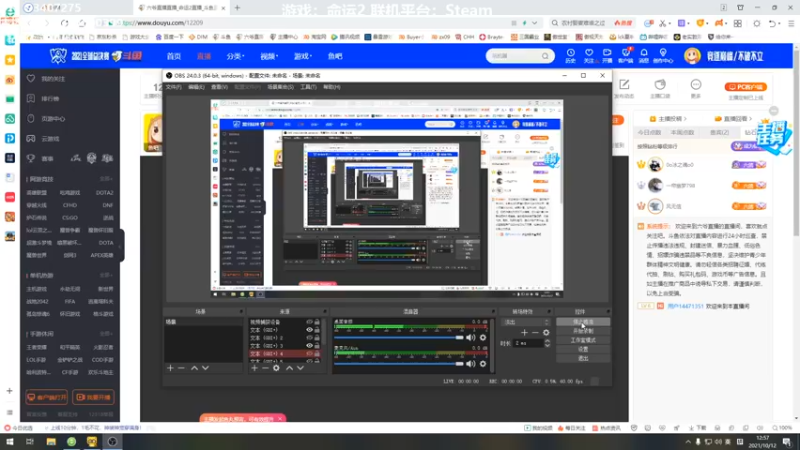Image resolution: width=800 pixels, height=450 pixels.
Task: Toggle the lock on 文本 (GDI+) 4 source
Action: 317,354
